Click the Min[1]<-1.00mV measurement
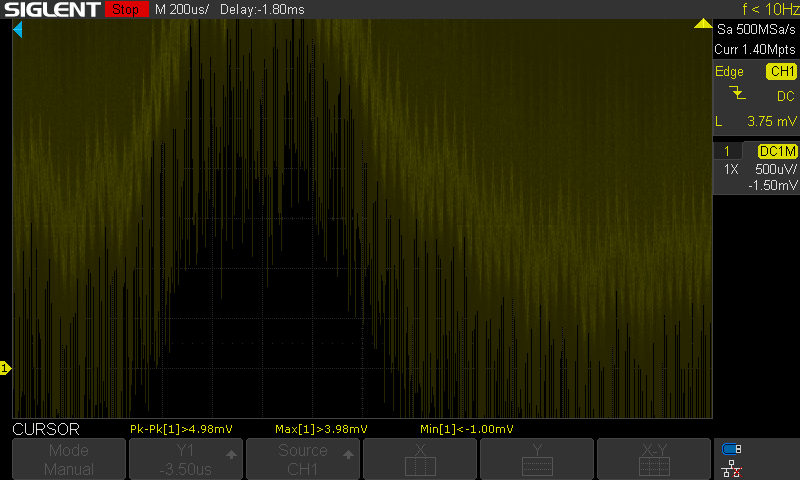This screenshot has height=480, width=800. (x=466, y=429)
